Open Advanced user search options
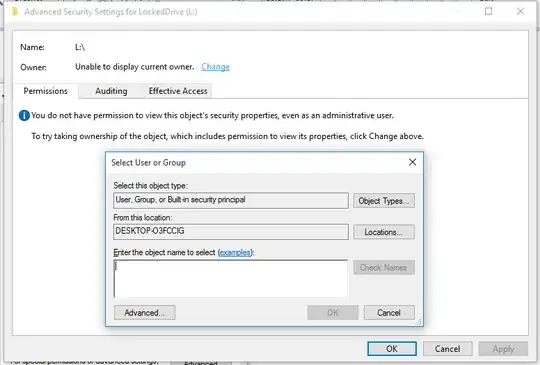 click(145, 313)
